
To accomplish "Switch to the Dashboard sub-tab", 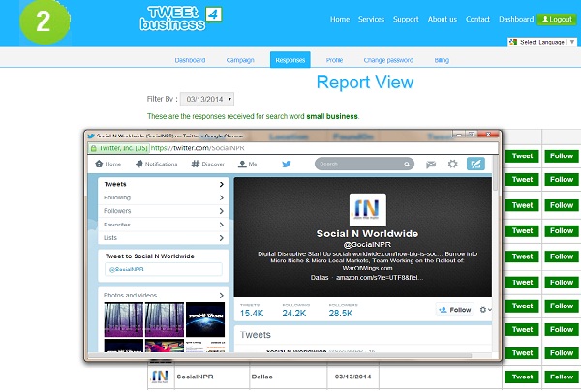I will pos(190,60).
